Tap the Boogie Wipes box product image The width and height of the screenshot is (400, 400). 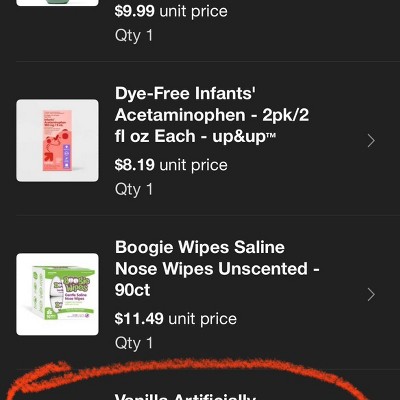point(57,294)
